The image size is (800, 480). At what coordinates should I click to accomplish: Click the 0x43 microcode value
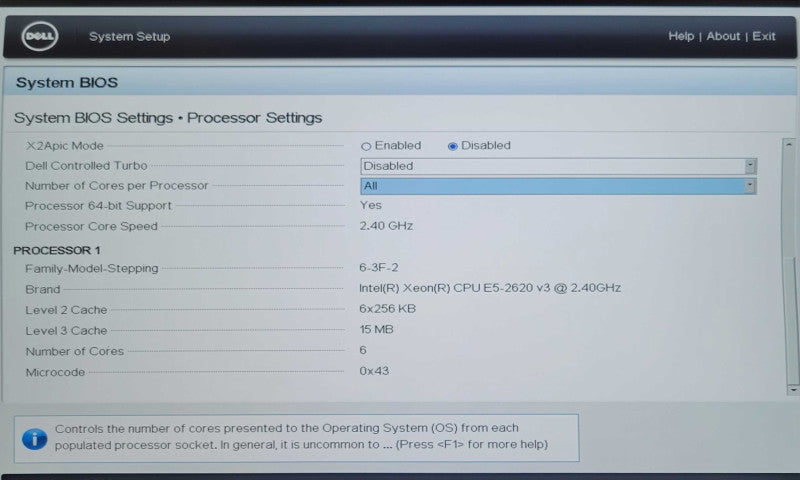click(x=374, y=371)
